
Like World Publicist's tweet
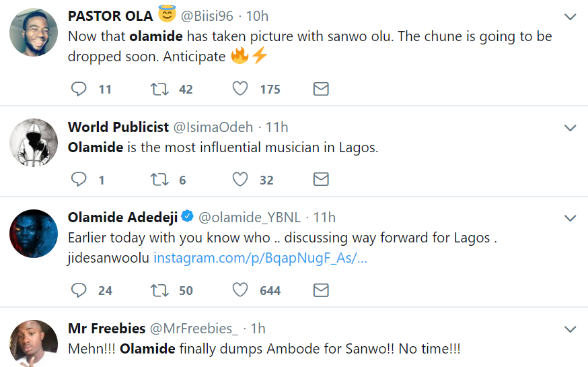coord(240,179)
